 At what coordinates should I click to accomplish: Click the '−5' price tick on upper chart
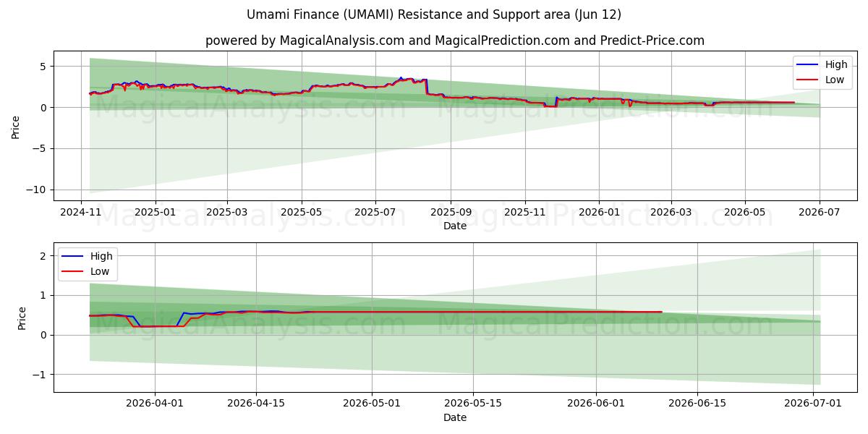(41, 148)
